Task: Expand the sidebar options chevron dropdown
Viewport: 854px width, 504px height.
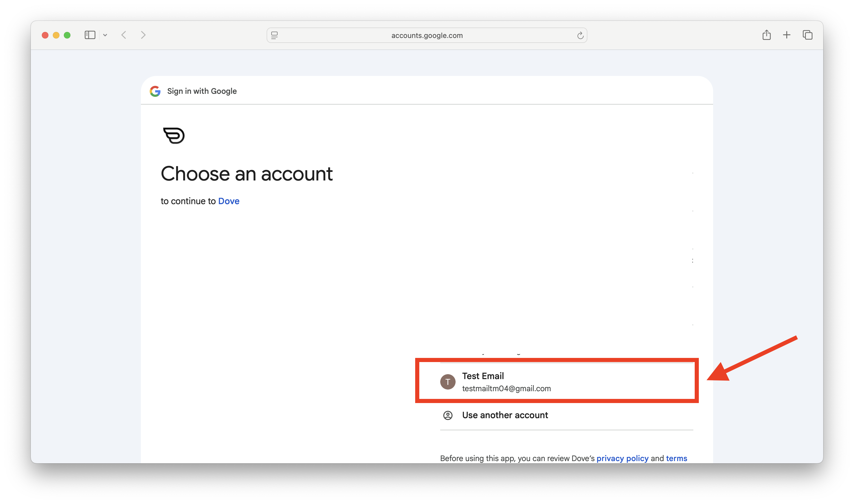Action: tap(105, 35)
